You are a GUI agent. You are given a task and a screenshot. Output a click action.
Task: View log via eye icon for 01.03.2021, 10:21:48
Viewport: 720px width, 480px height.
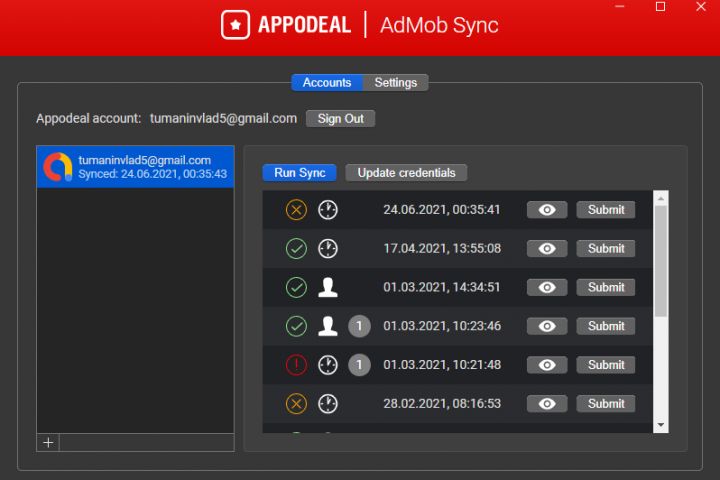point(547,365)
